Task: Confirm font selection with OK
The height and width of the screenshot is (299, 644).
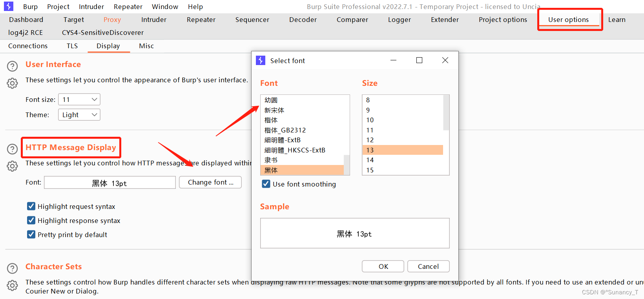Action: [x=383, y=266]
